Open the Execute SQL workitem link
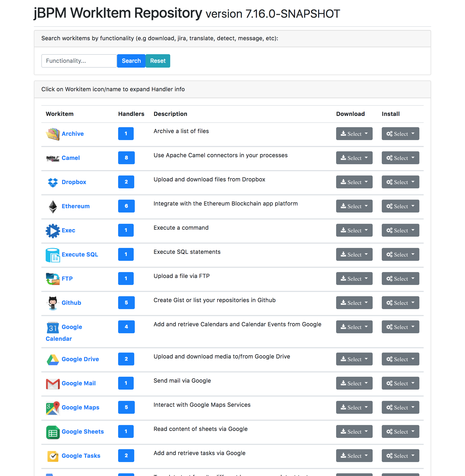The width and height of the screenshot is (465, 476). tap(80, 254)
